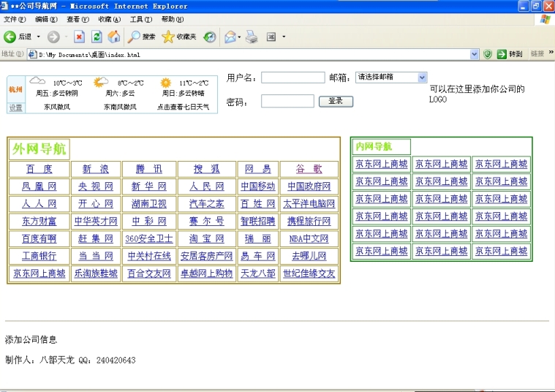Click the Back arrow toolbar icon
The image size is (555, 392).
[10, 37]
